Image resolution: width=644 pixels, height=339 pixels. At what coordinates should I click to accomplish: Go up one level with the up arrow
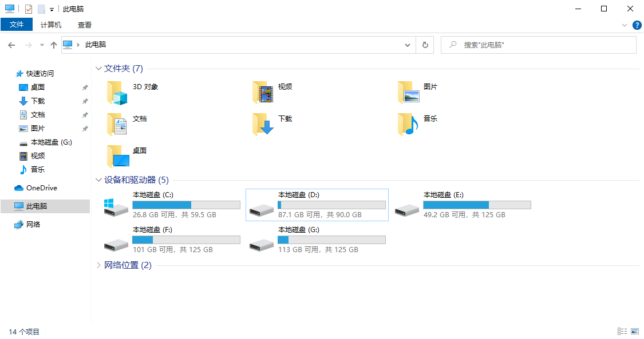tap(53, 45)
